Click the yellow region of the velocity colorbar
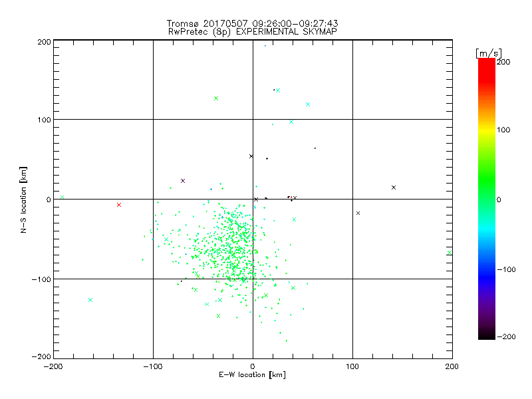The width and height of the screenshot is (532, 399). tap(487, 130)
